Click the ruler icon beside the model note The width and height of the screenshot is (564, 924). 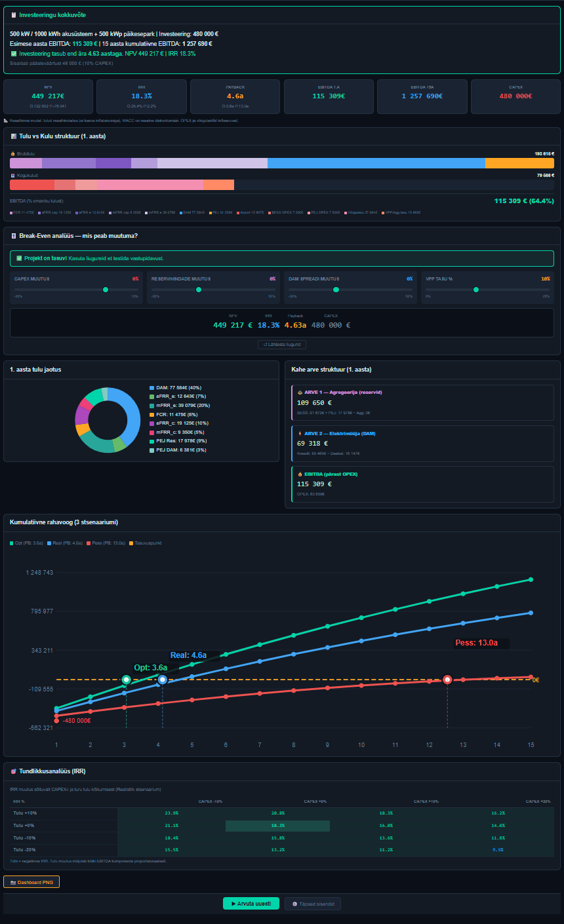coord(6,121)
